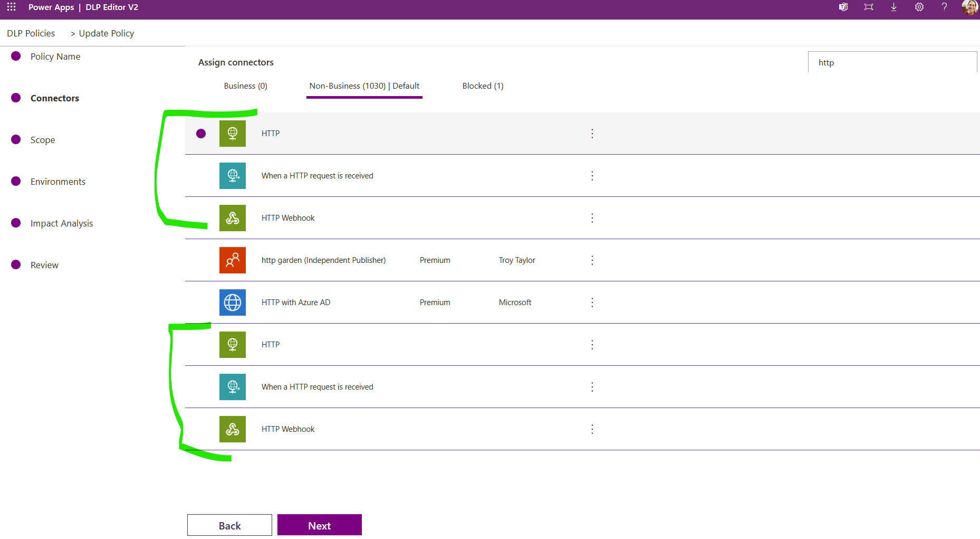Click the http garden Independent Publisher icon
Image resolution: width=980 pixels, height=539 pixels.
pos(232,260)
